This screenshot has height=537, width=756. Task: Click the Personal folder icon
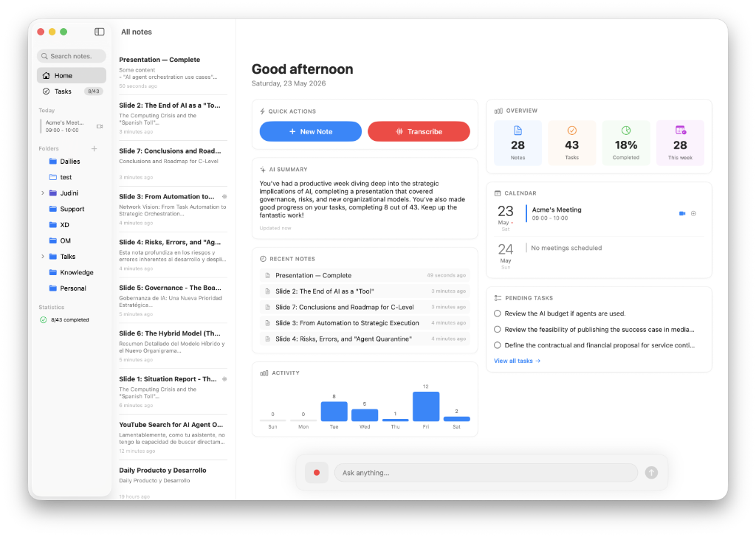tap(53, 288)
